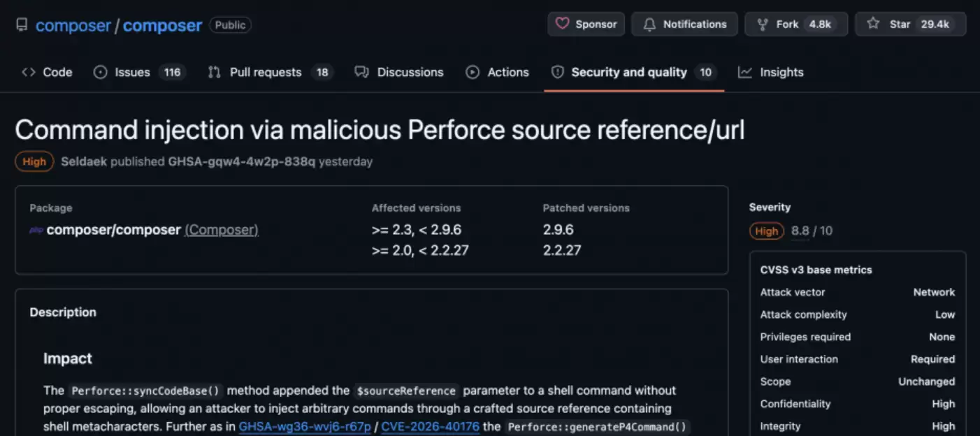Click the Perforce::generateP4Command() code snippet

pos(598,426)
